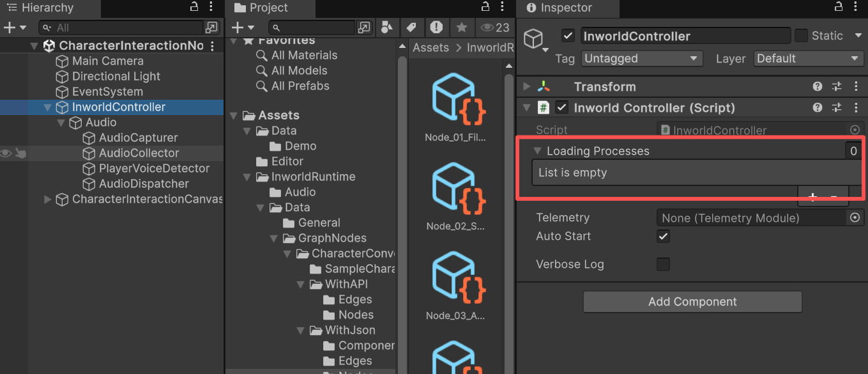Select the Main Camera object
This screenshot has width=868, height=374.
[x=108, y=61]
